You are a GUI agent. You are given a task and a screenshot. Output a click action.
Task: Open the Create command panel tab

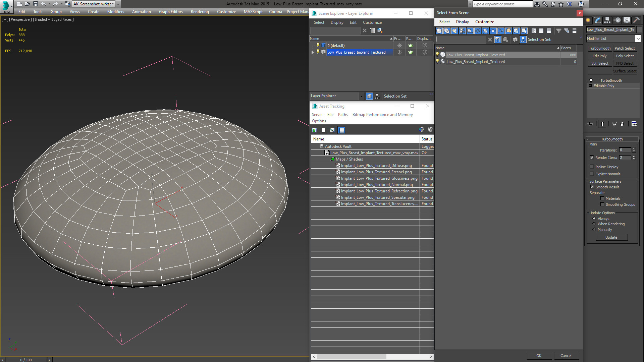pyautogui.click(x=588, y=20)
